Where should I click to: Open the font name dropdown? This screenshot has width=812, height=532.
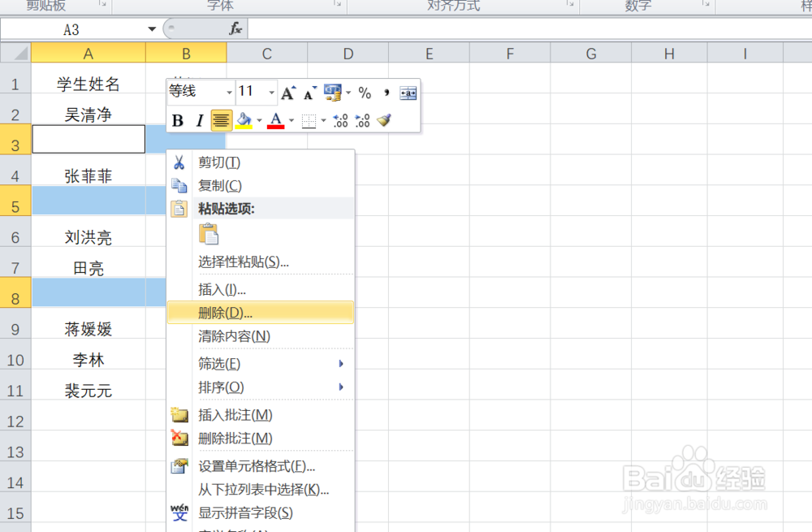(x=230, y=92)
